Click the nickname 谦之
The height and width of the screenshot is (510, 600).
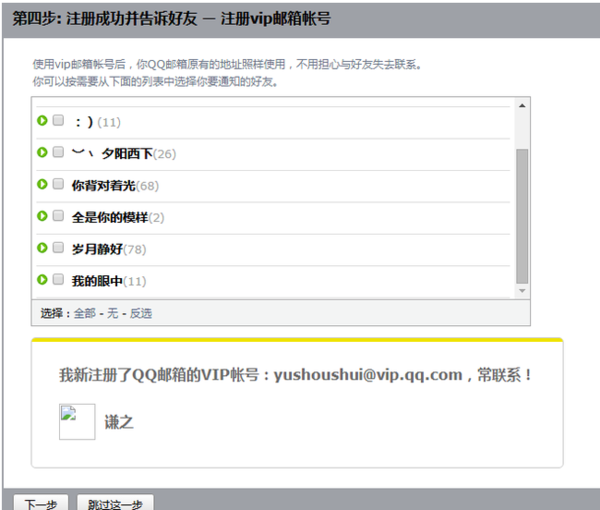[x=119, y=422]
